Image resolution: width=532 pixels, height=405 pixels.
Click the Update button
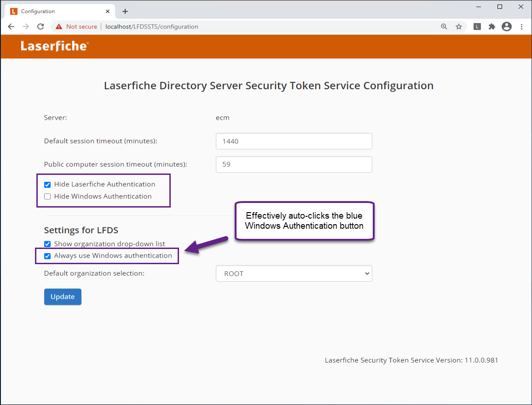(x=63, y=297)
